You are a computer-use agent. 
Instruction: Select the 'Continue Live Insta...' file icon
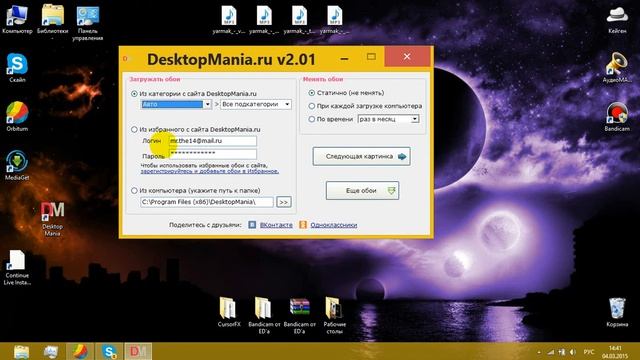[17, 267]
